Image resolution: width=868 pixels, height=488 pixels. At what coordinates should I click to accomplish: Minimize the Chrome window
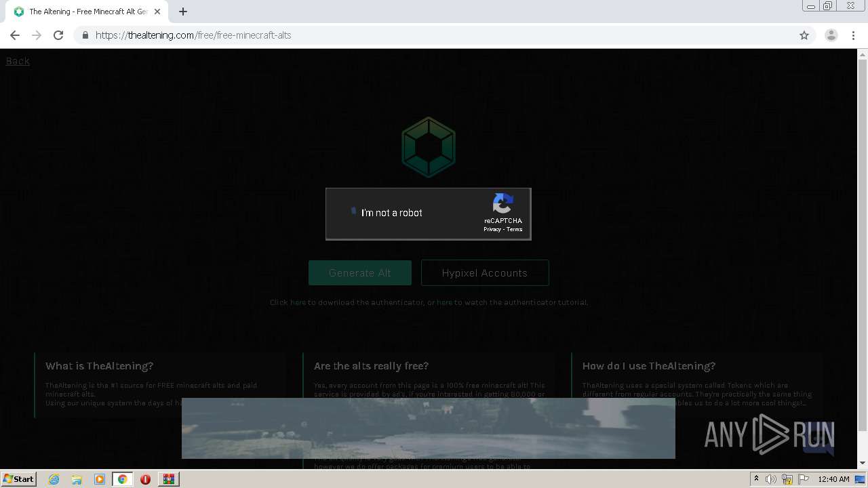(x=811, y=6)
